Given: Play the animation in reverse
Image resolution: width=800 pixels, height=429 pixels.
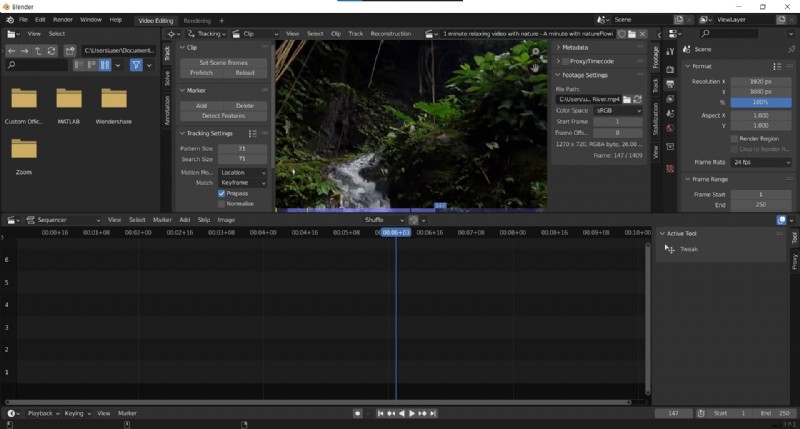Looking at the screenshot, I should pyautogui.click(x=402, y=413).
